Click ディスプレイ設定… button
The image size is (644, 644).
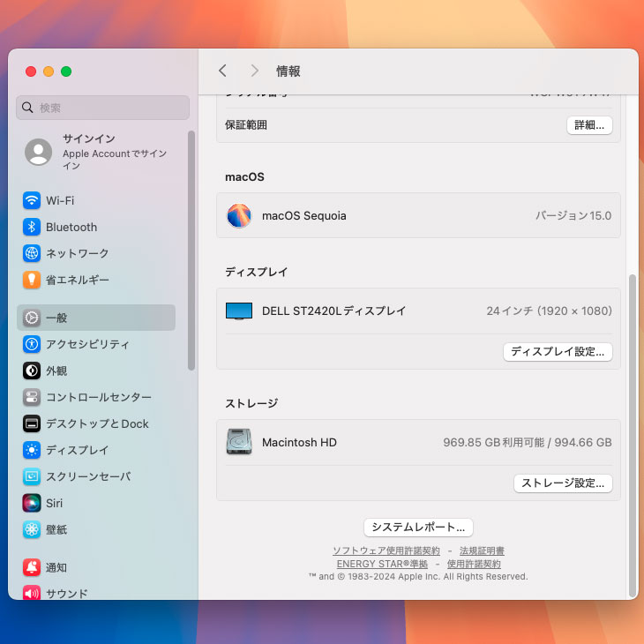click(x=558, y=352)
